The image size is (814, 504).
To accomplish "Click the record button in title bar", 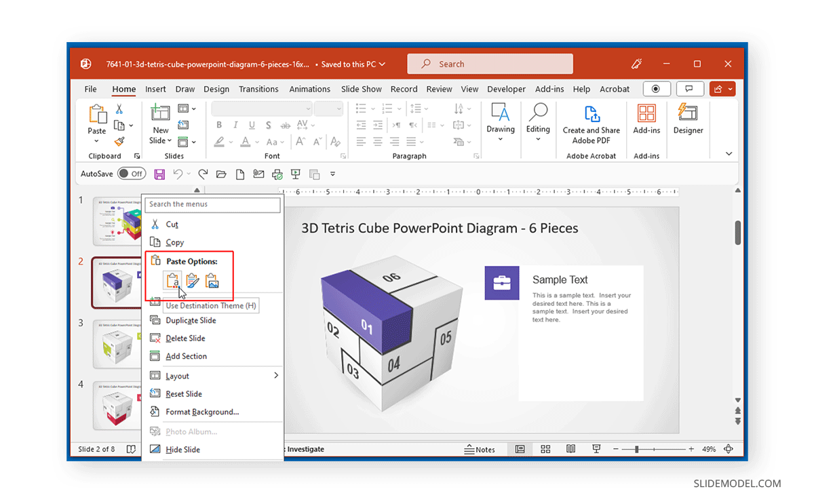I will [x=656, y=89].
